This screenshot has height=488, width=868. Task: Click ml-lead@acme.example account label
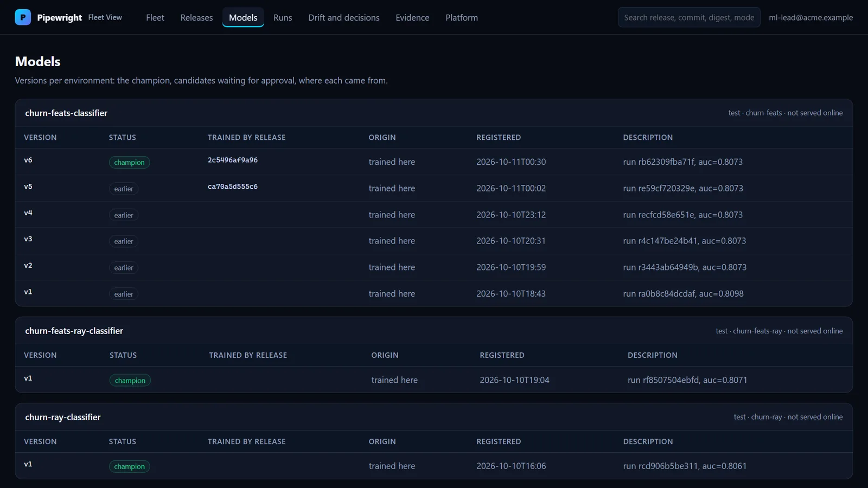[x=810, y=17]
